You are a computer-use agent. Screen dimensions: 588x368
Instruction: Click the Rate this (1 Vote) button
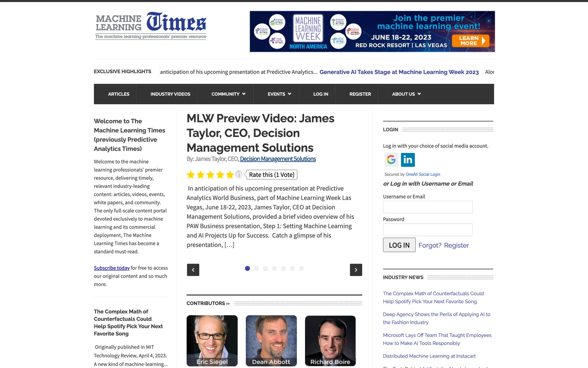272,175
